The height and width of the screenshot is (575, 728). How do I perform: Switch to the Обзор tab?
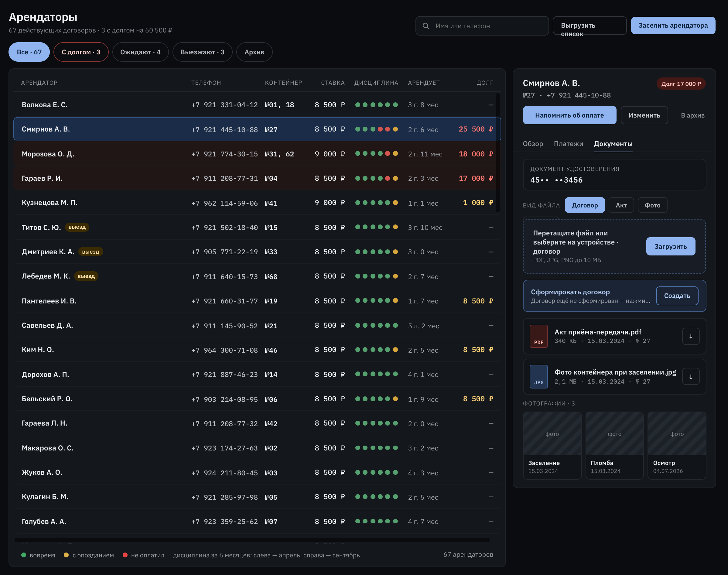pos(533,144)
